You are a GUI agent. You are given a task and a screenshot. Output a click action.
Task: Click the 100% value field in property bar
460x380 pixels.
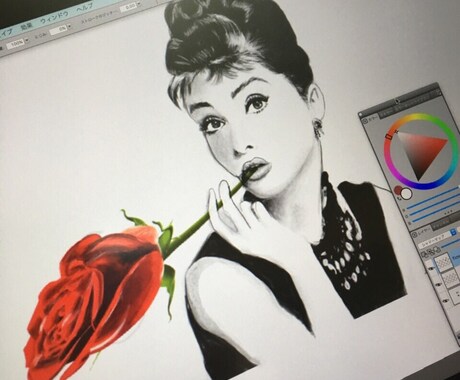[16, 44]
